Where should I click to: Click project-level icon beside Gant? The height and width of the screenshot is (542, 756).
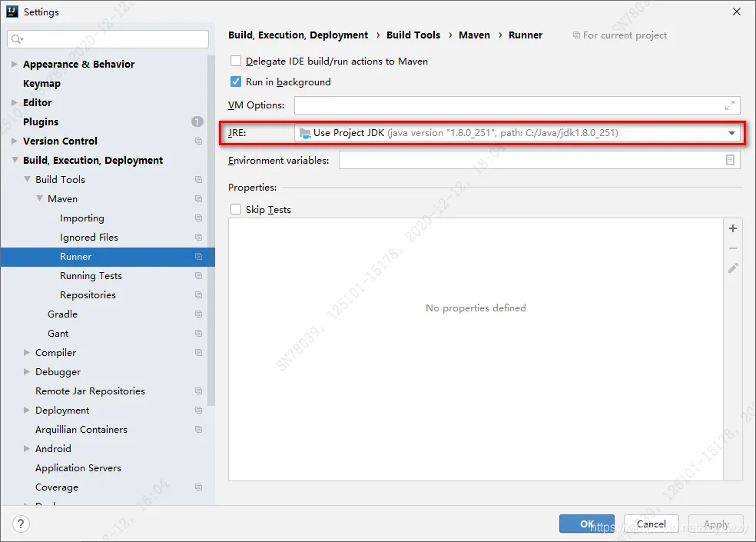click(198, 334)
